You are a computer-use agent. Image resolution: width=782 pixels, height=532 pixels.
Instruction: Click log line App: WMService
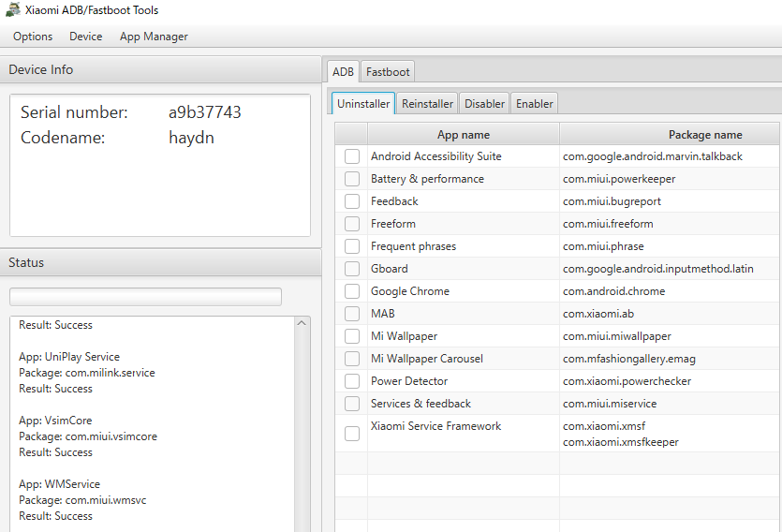pyautogui.click(x=59, y=484)
